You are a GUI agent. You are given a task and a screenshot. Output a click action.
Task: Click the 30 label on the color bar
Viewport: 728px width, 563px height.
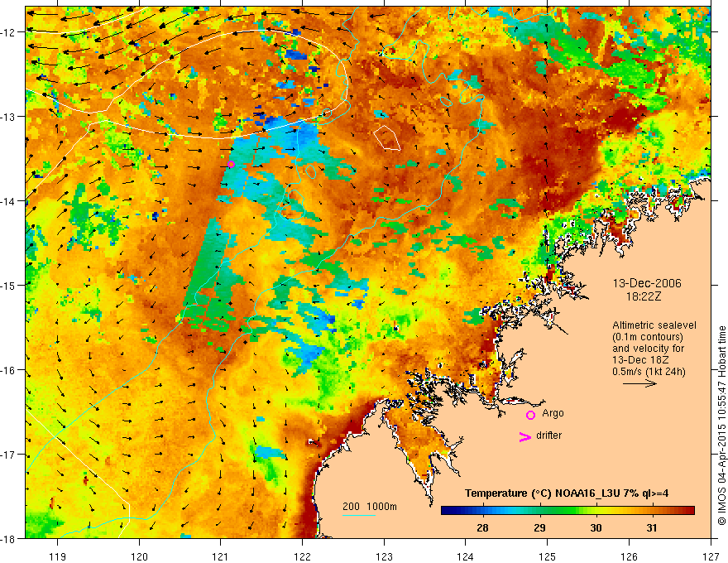(596, 527)
